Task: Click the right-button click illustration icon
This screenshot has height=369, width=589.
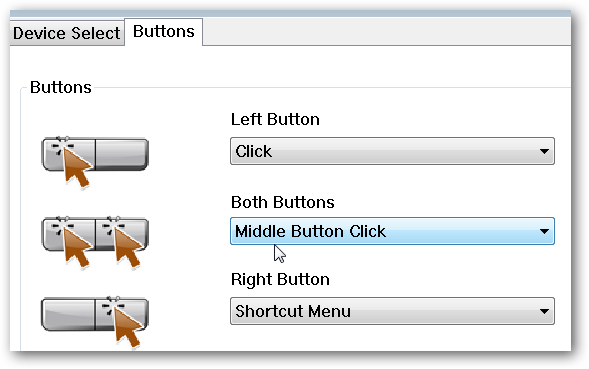Action: point(95,322)
